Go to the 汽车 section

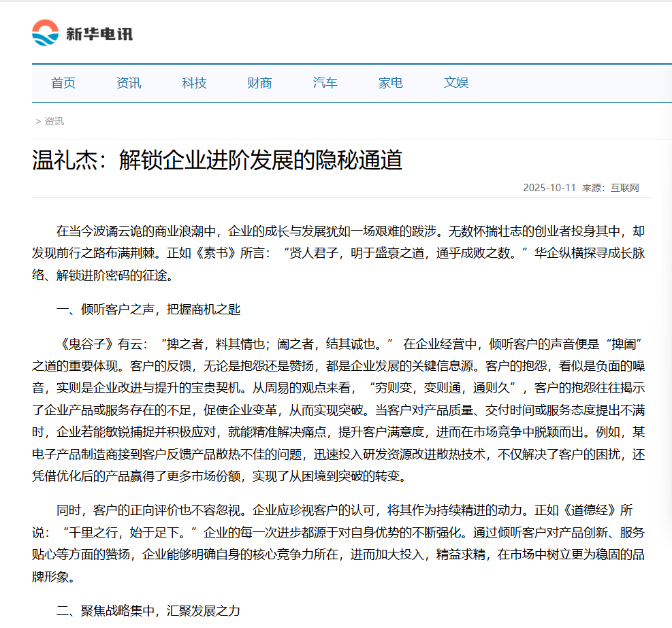tap(324, 82)
